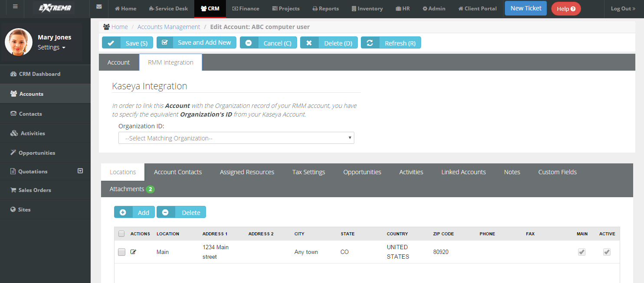This screenshot has height=283, width=644.
Task: Save the account with Save (S)
Action: coord(127,43)
